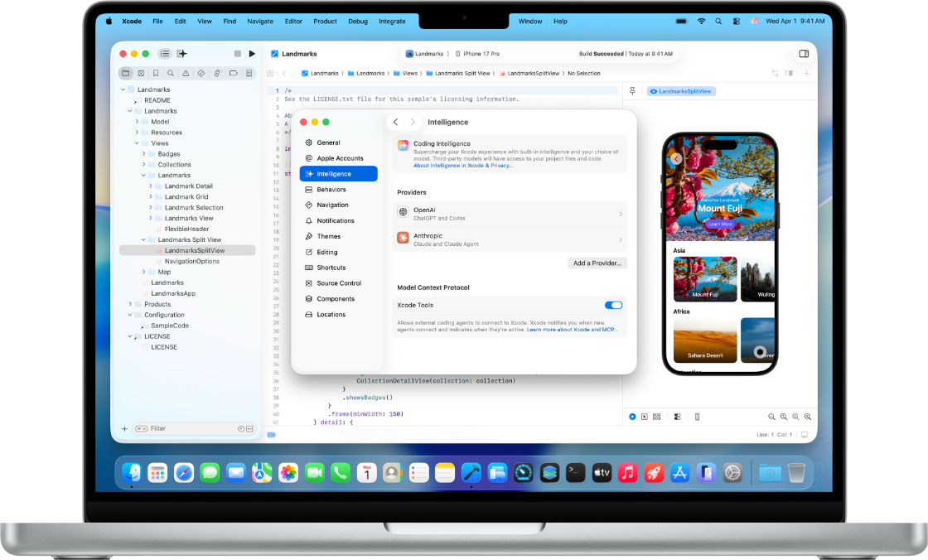Click the preview device settings phone icon

[697, 417]
